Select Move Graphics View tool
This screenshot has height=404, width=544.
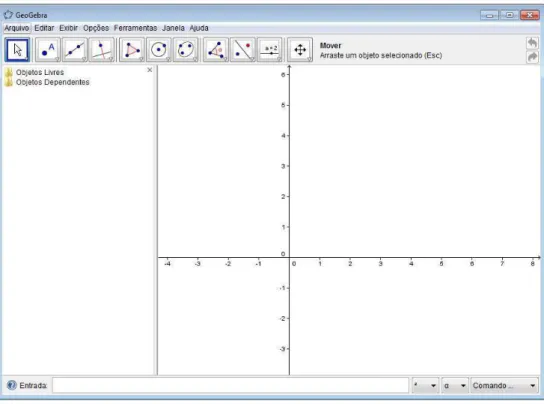[300, 50]
